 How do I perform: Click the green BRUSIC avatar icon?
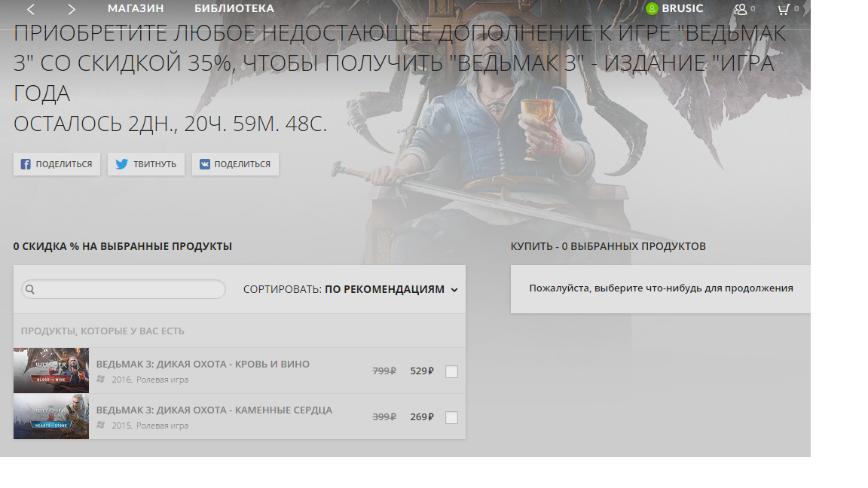(x=652, y=9)
